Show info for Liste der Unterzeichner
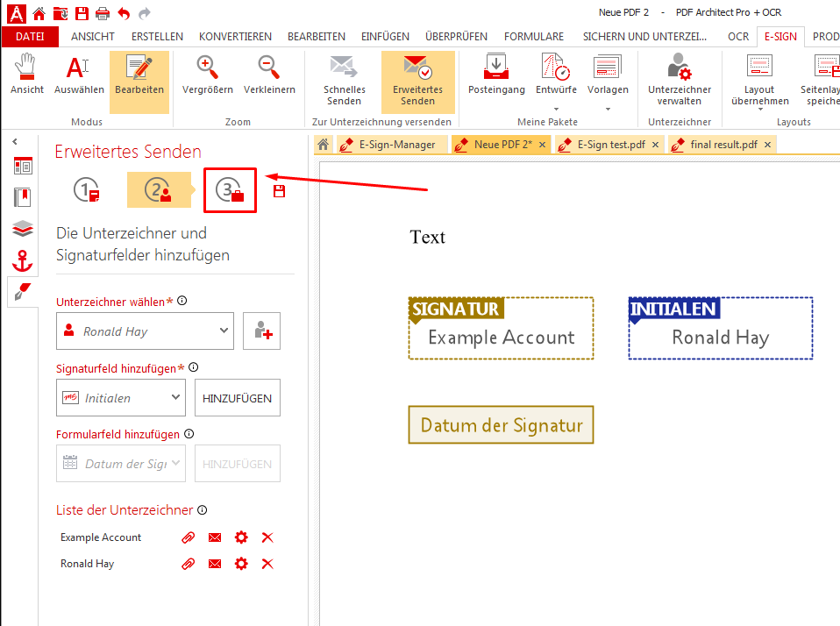The width and height of the screenshot is (840, 626). pos(202,509)
